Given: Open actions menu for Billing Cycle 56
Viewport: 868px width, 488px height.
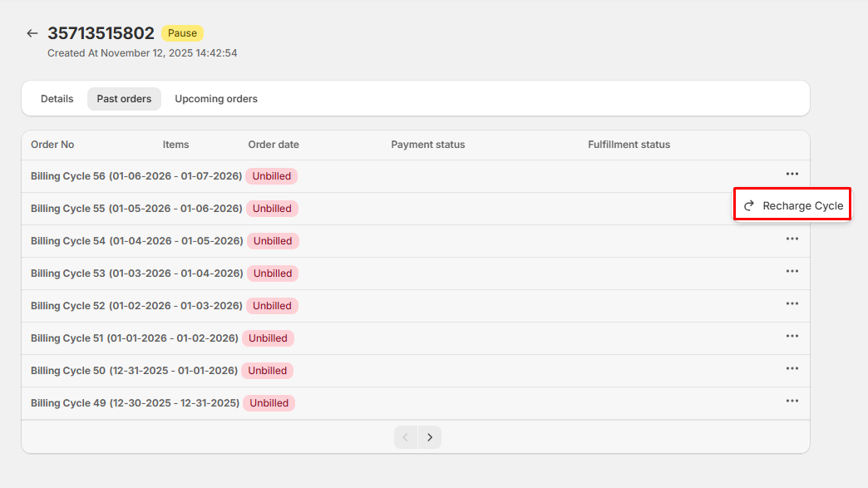Looking at the screenshot, I should 792,174.
